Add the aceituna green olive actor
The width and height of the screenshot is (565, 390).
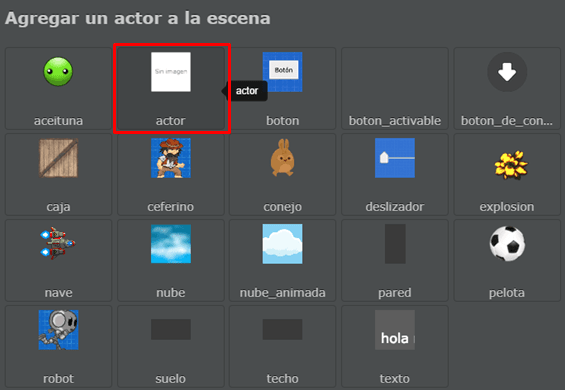[58, 88]
